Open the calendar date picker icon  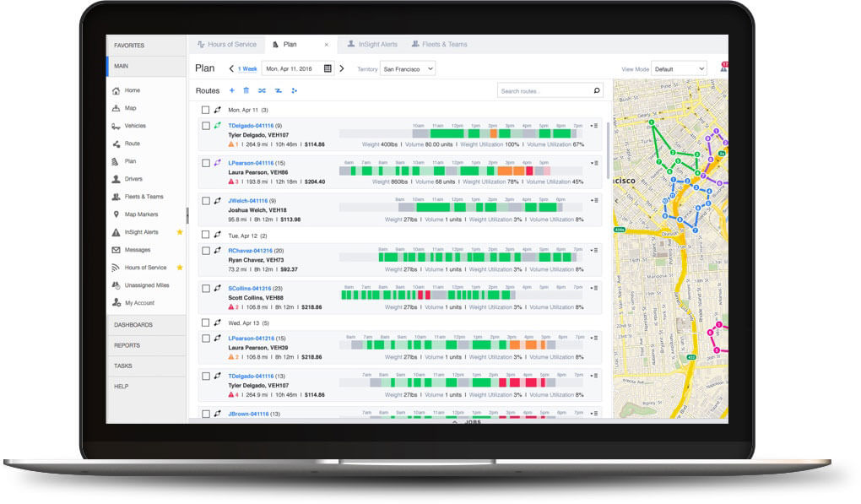[x=328, y=68]
